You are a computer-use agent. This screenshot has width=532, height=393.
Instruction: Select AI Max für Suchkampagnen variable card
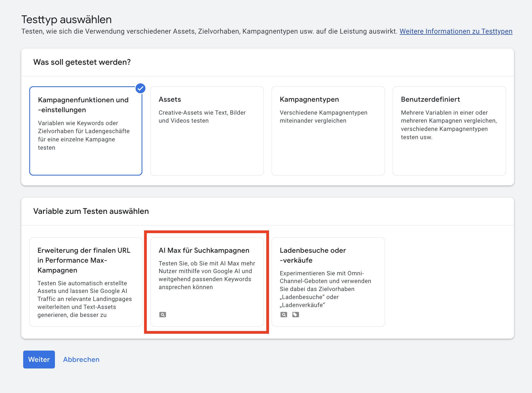tap(207, 282)
